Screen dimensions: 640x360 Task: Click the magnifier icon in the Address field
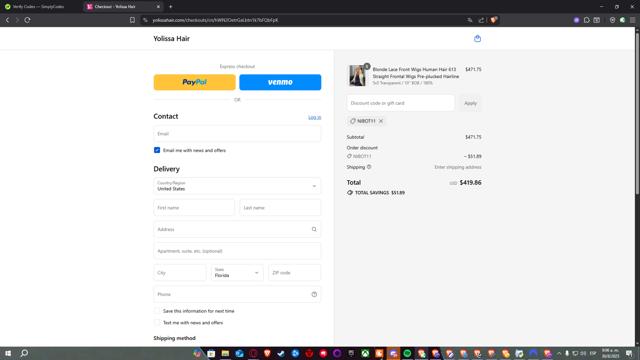point(314,229)
